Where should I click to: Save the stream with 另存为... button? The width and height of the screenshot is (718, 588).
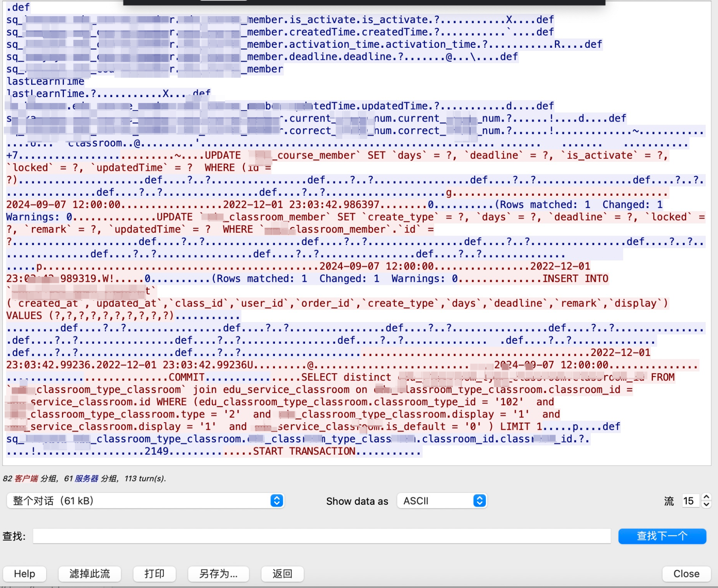click(x=218, y=573)
